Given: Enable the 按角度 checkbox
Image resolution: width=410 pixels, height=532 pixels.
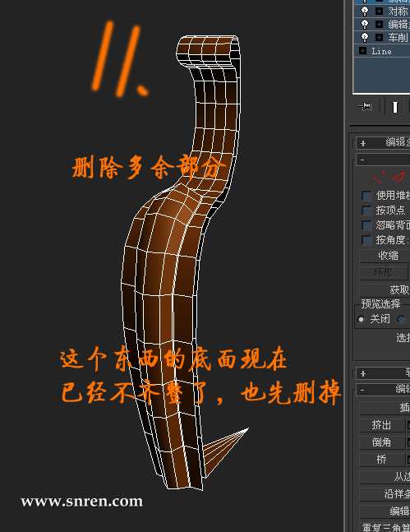Looking at the screenshot, I should [x=366, y=240].
